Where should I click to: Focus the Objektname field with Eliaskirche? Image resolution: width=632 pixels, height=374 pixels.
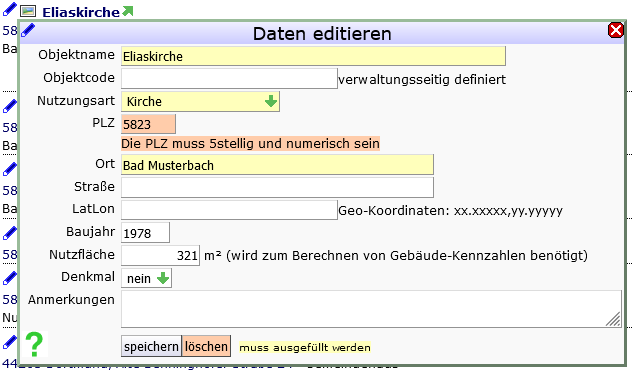click(x=313, y=56)
